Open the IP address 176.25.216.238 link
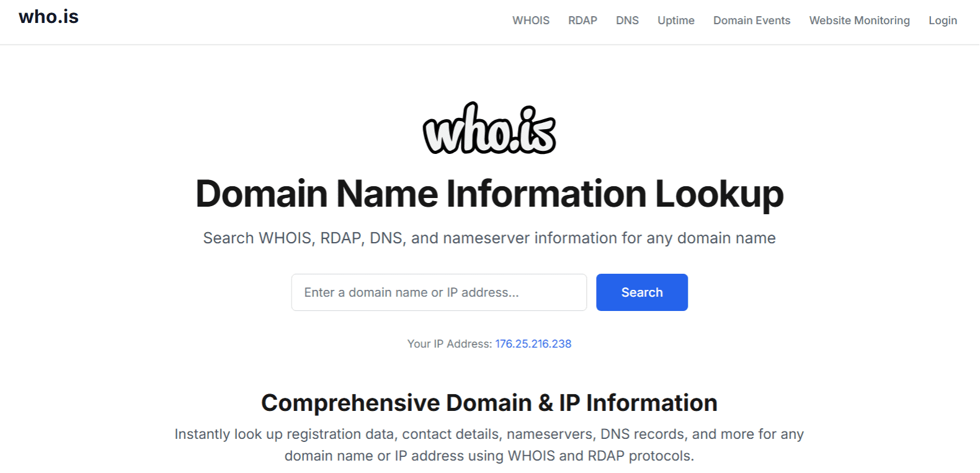 coord(533,344)
